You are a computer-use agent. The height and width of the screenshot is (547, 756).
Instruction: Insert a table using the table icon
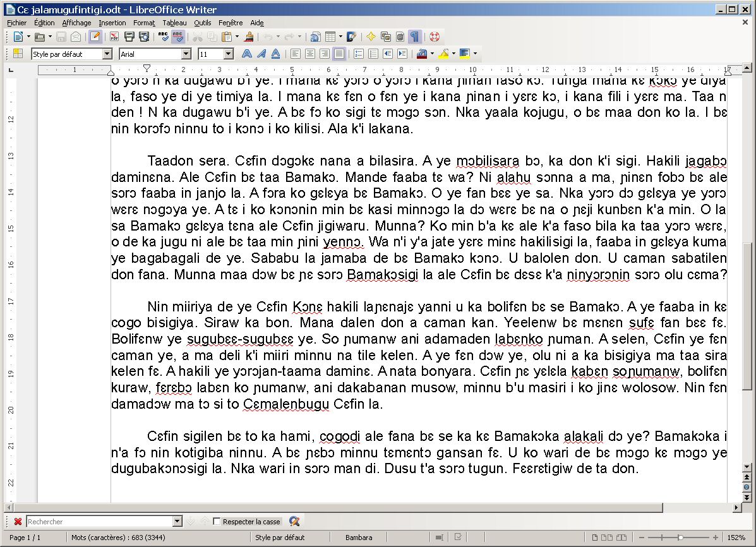330,37
